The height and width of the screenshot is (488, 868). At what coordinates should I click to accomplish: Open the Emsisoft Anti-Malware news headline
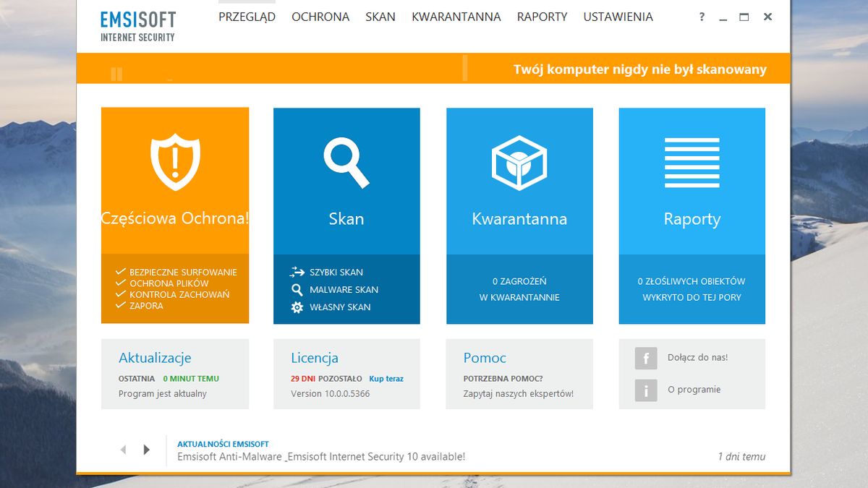[x=321, y=457]
